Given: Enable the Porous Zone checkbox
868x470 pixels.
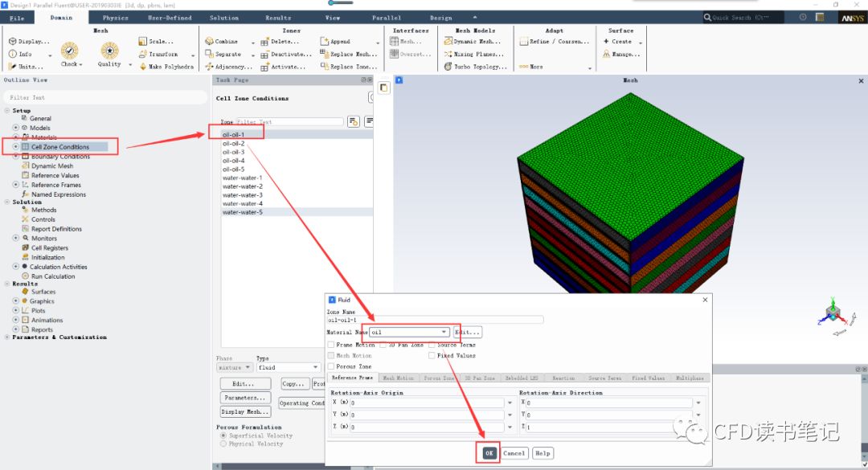Looking at the screenshot, I should coord(331,366).
